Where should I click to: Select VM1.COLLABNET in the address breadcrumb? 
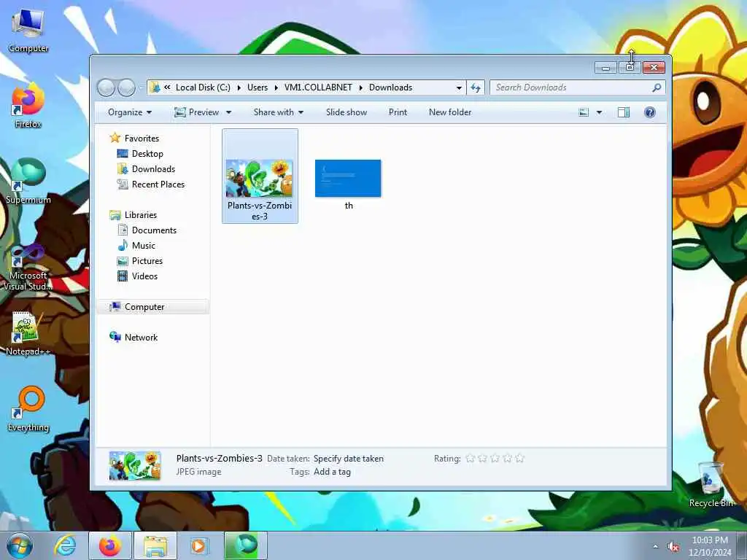coord(318,87)
